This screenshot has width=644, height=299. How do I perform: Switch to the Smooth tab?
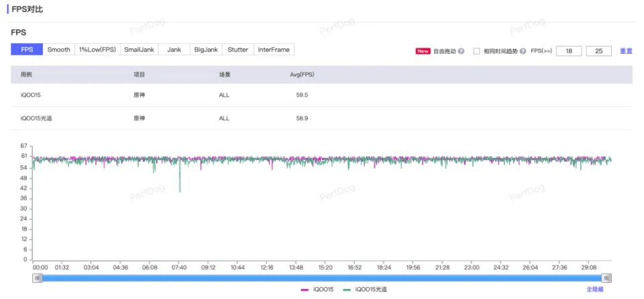[x=59, y=49]
